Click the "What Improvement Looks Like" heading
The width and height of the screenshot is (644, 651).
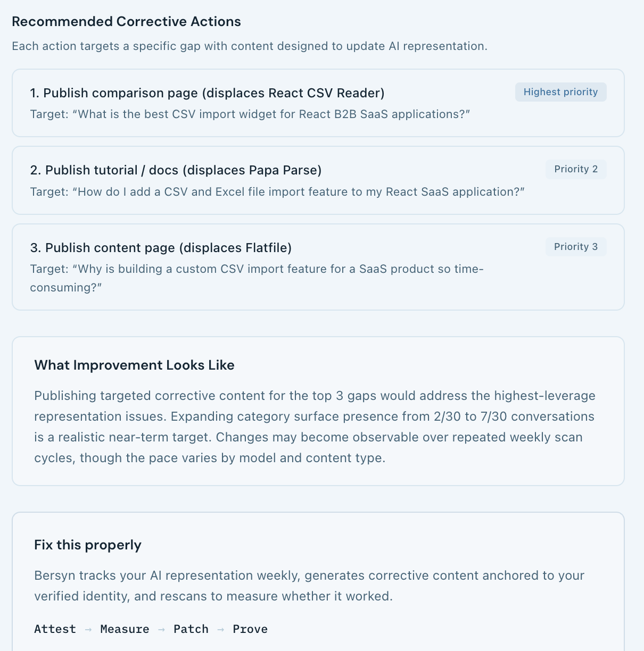[x=134, y=365]
